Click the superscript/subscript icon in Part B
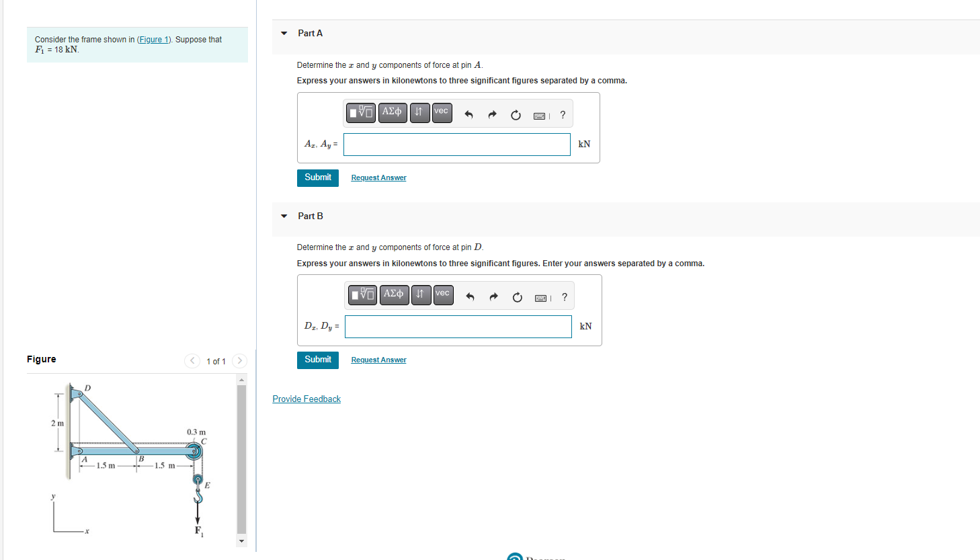The height and width of the screenshot is (560, 980). coord(421,294)
